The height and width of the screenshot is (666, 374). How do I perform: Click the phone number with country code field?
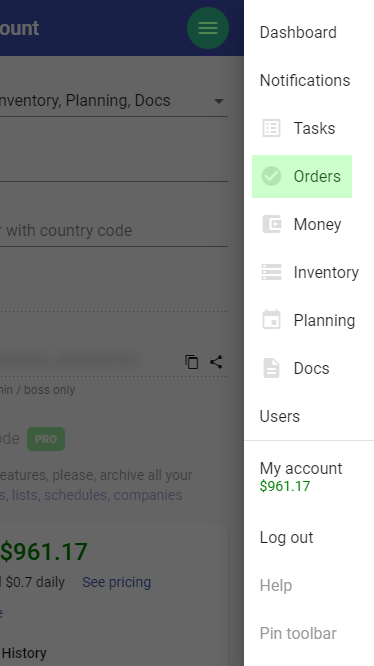[114, 231]
